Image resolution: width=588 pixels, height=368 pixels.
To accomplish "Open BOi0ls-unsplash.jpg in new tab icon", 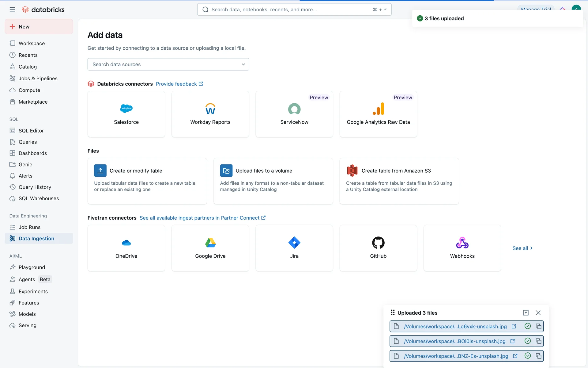I will (513, 341).
